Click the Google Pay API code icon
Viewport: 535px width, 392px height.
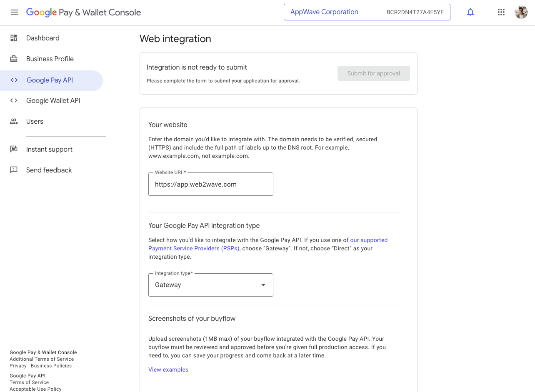click(14, 80)
